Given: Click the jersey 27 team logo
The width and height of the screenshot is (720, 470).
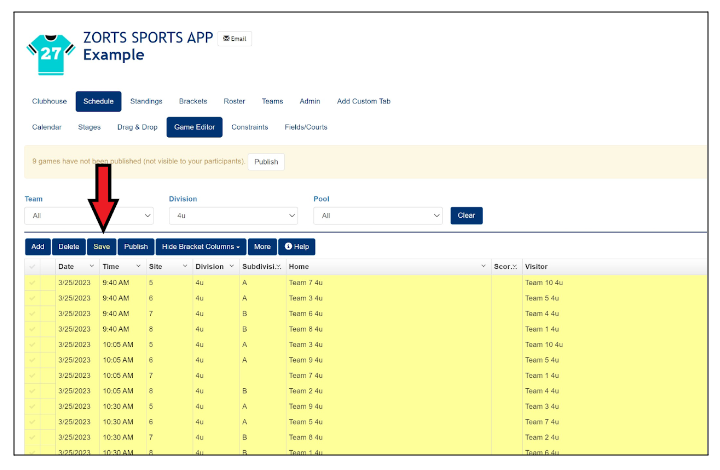Looking at the screenshot, I should (50, 52).
